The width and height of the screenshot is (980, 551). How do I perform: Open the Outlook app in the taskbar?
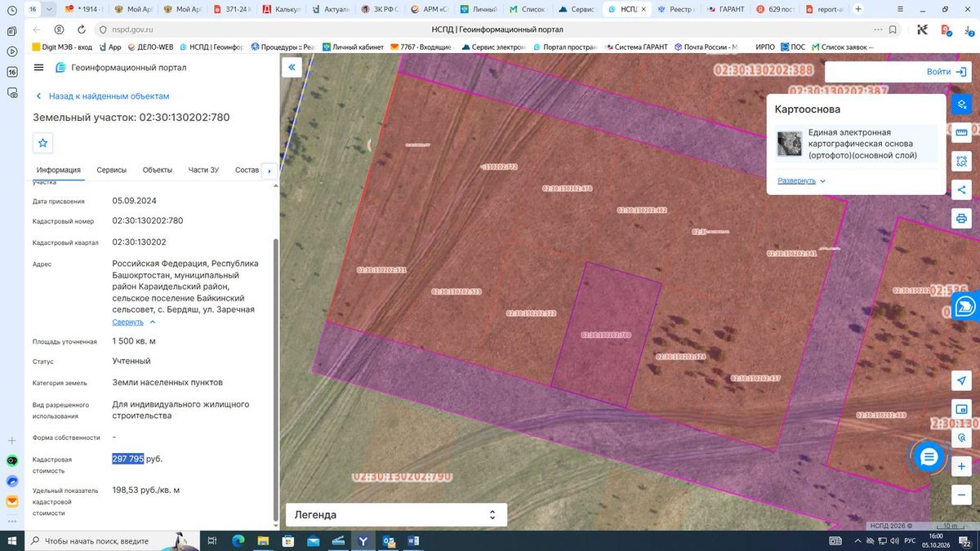[389, 540]
